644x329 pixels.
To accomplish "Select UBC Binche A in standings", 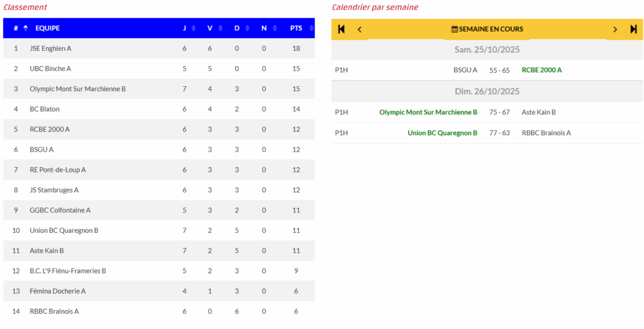I will pos(50,69).
